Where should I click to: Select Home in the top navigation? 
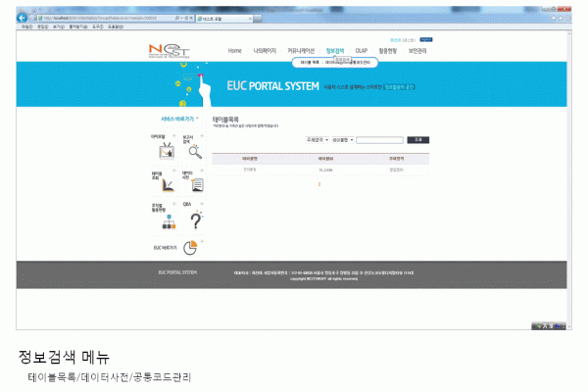[235, 51]
